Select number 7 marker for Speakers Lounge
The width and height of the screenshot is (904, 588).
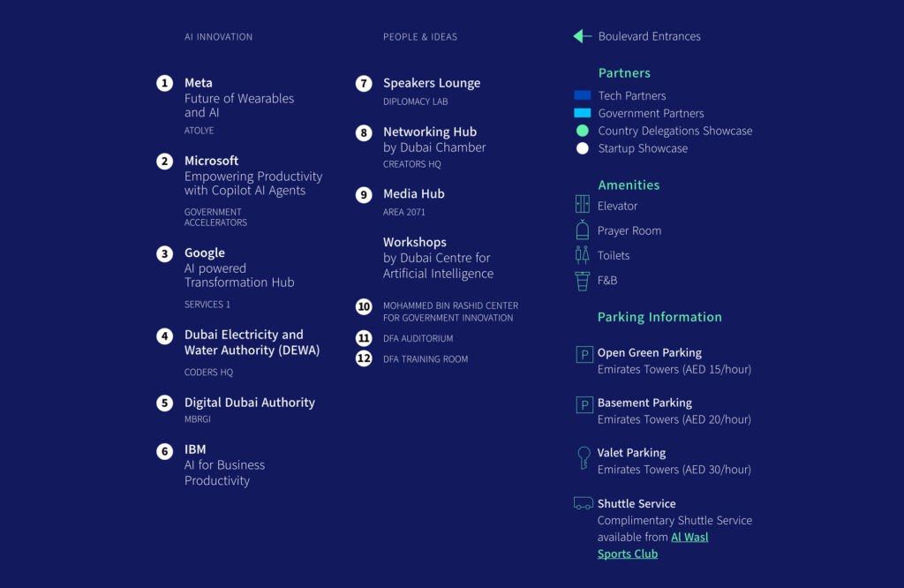pyautogui.click(x=364, y=84)
